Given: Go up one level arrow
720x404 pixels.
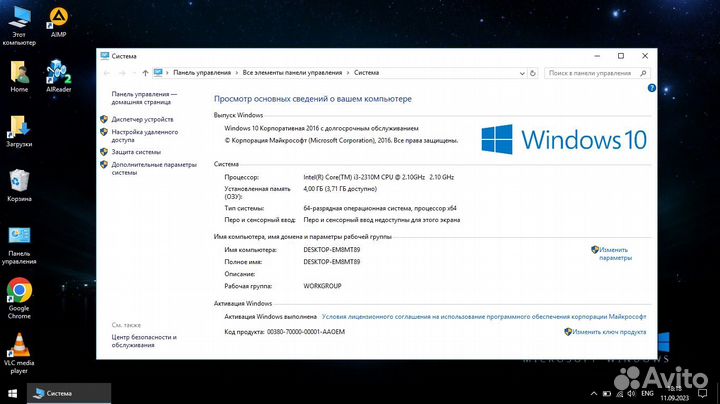Looking at the screenshot, I should [x=145, y=73].
